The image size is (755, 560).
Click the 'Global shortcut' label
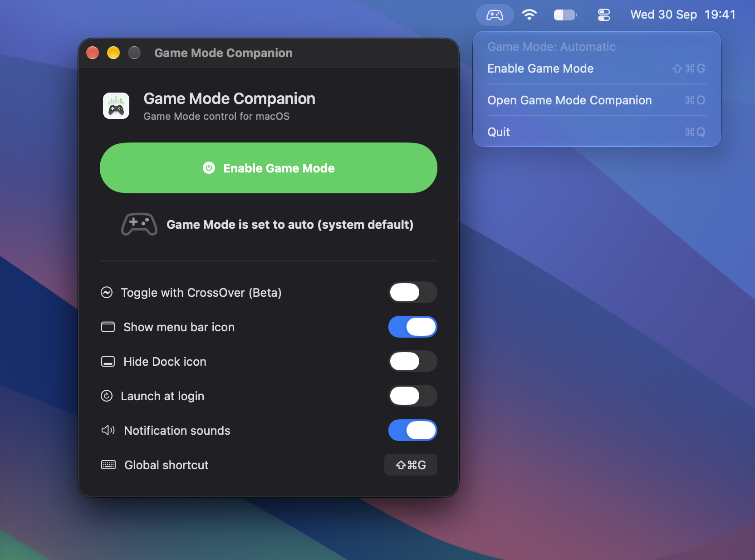(x=167, y=465)
